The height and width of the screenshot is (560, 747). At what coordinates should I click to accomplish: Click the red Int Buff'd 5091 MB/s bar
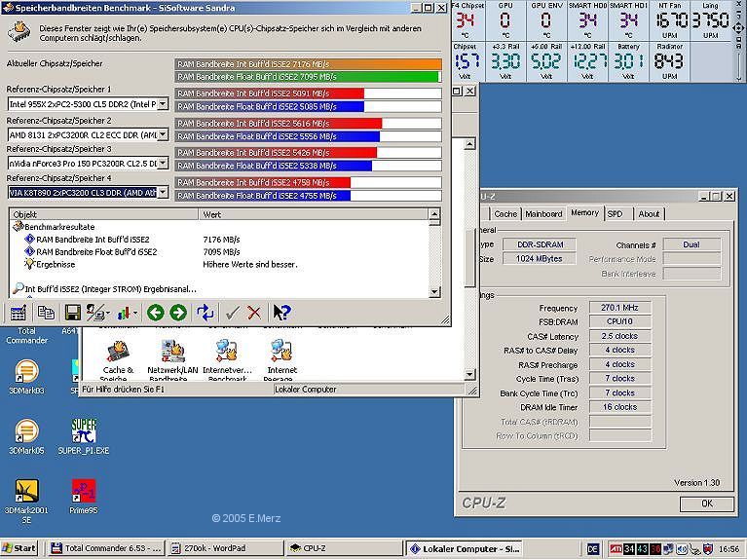tap(269, 93)
